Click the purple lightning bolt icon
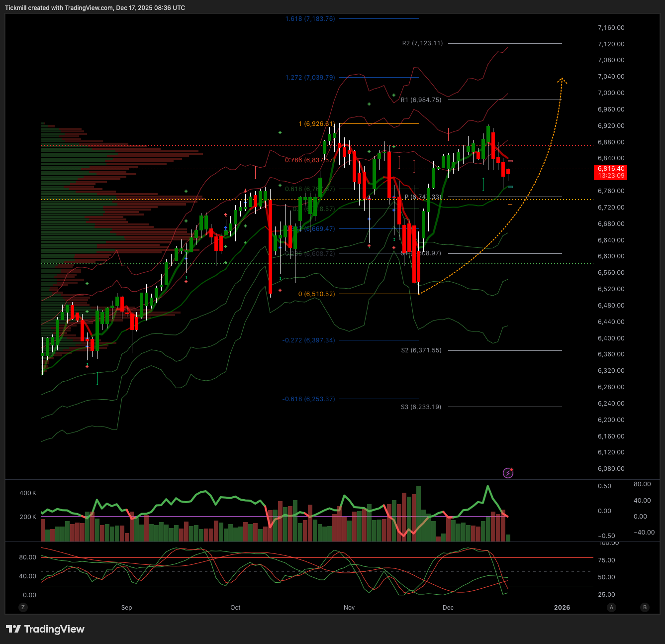This screenshot has width=665, height=644. 508,473
